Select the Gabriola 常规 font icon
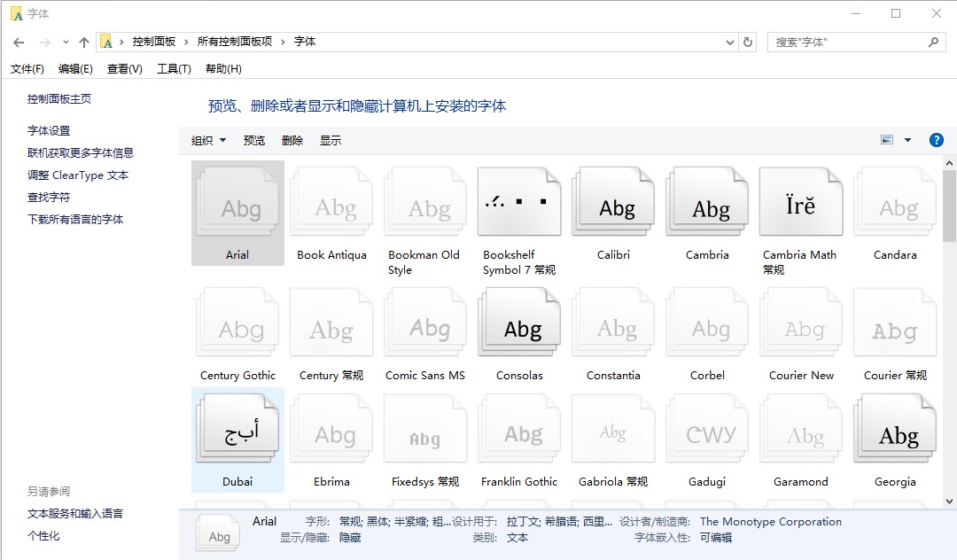The height and width of the screenshot is (560, 957). (x=613, y=429)
